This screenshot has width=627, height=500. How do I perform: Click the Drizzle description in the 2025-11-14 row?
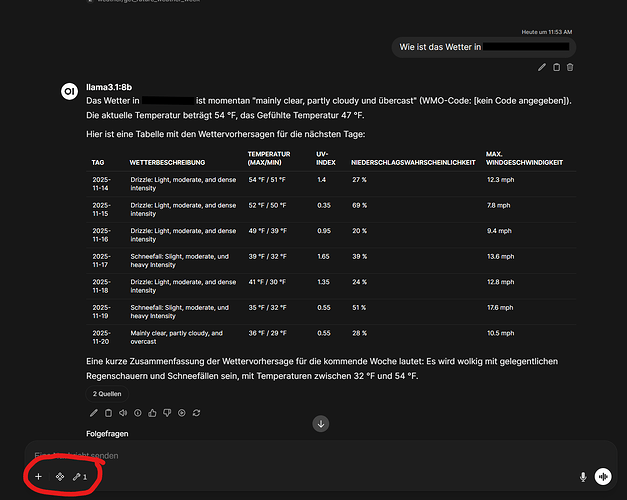click(183, 184)
